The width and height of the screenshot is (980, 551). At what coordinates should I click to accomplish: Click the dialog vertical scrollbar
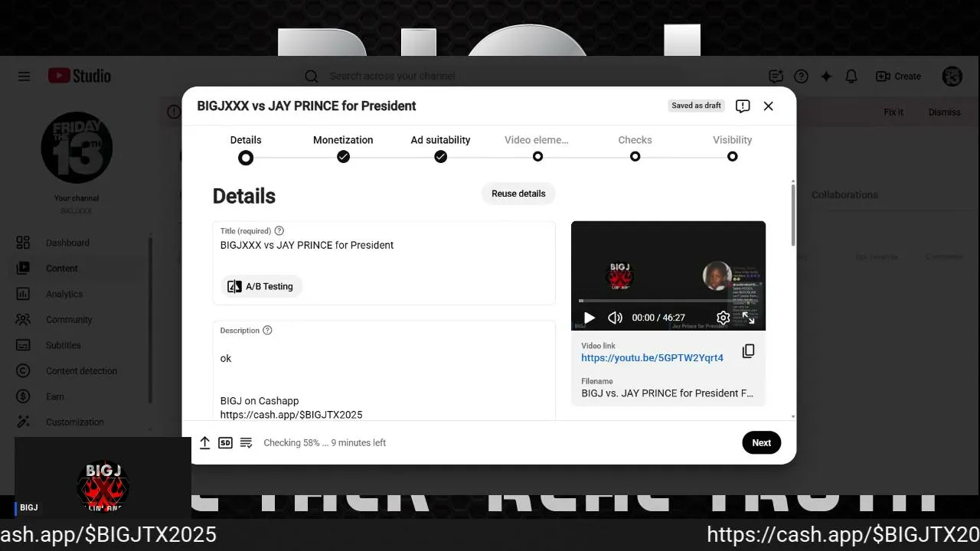click(792, 214)
